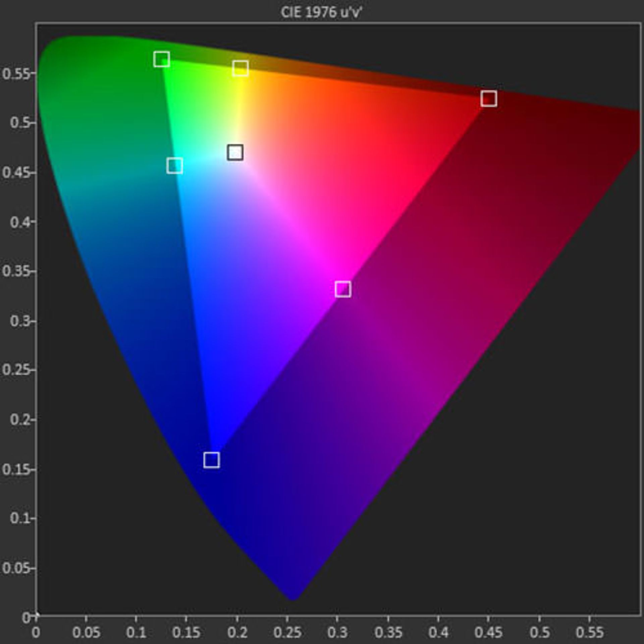Screen dimensions: 644x644
Task: Select the red primary gamut marker
Action: click(x=489, y=99)
